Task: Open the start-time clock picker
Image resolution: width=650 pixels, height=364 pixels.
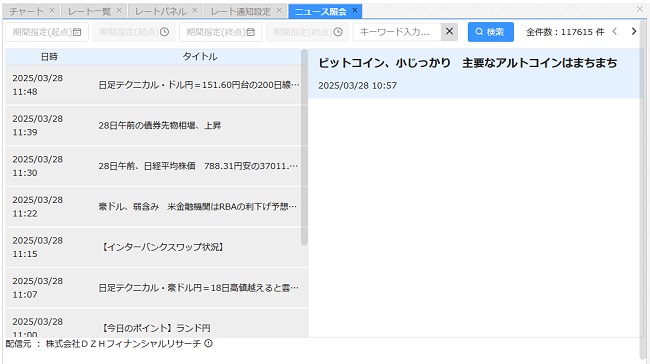Action: [x=165, y=32]
